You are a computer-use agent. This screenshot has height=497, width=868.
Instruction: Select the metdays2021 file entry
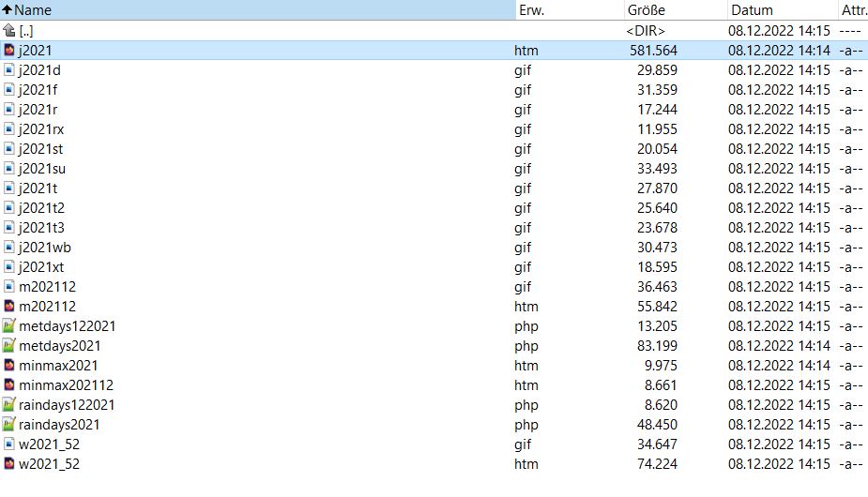tap(59, 346)
